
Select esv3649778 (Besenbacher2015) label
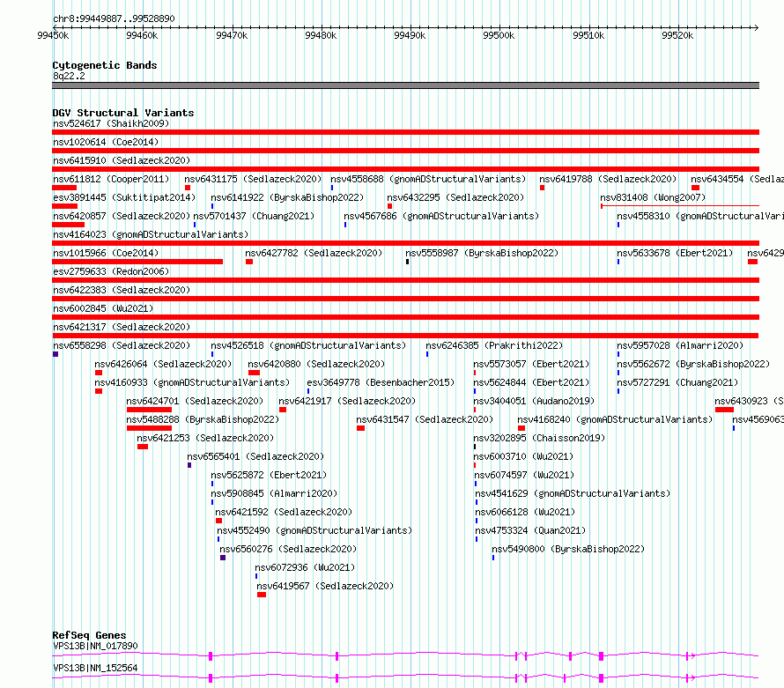[381, 382]
